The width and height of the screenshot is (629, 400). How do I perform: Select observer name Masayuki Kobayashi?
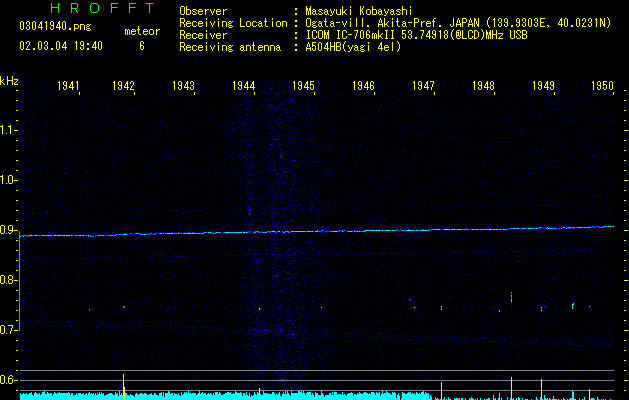click(359, 11)
